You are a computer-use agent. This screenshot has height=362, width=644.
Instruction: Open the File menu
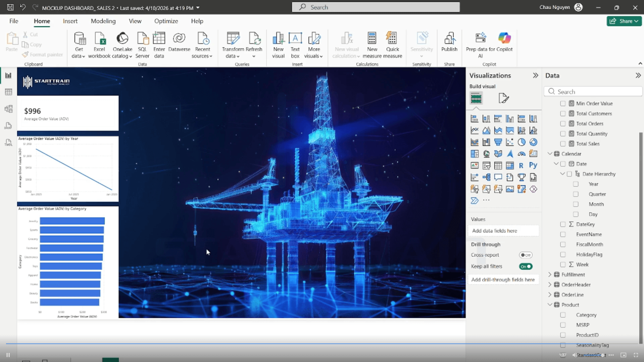(14, 21)
